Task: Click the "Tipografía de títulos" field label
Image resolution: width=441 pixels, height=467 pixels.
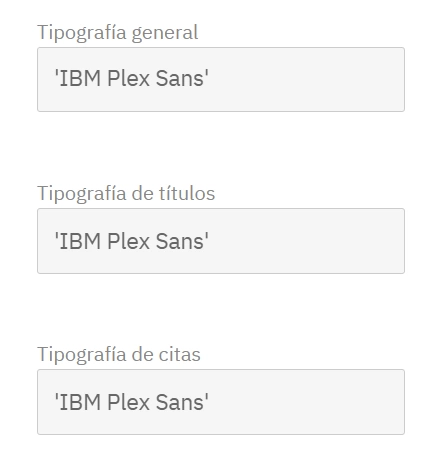Action: 126,193
